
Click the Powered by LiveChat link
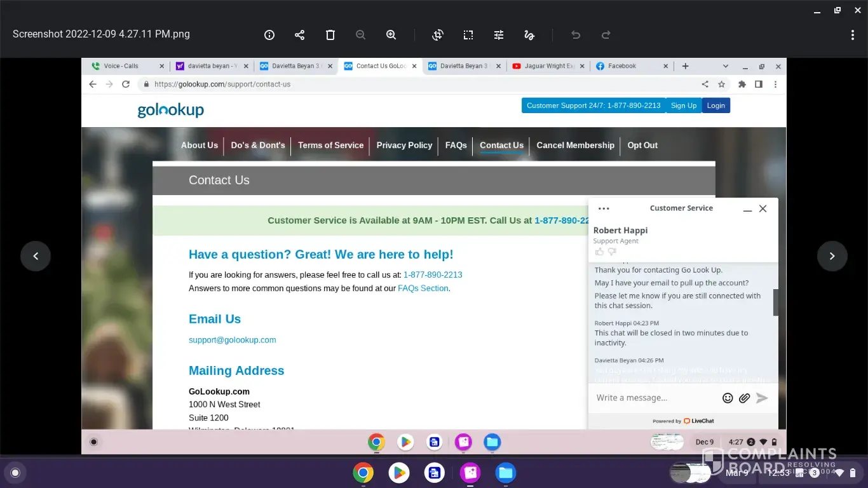683,421
